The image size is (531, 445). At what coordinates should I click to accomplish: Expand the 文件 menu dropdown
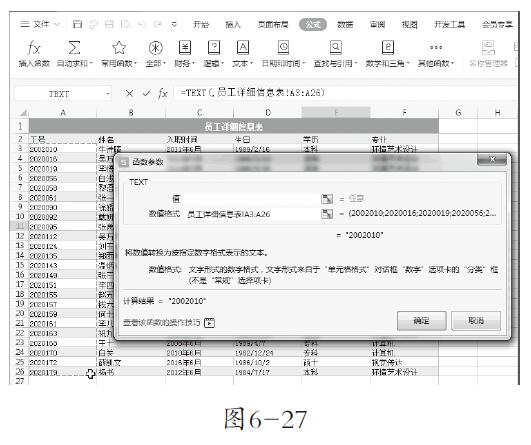(57, 24)
